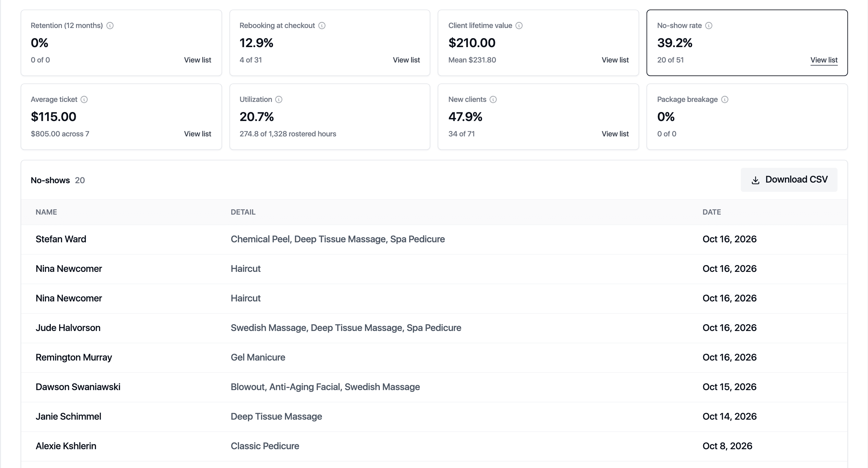Open View list on the Retention card
The image size is (868, 468).
(197, 60)
